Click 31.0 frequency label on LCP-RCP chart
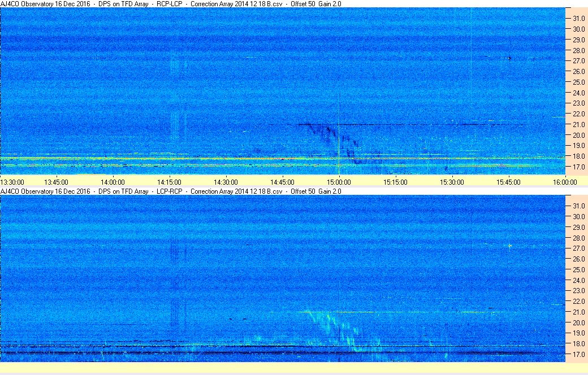This screenshot has width=588, height=375. click(578, 206)
